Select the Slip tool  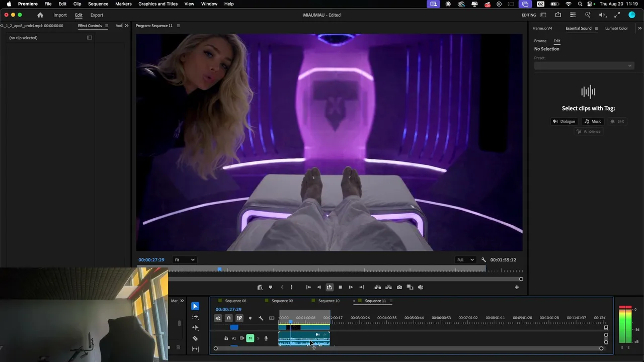pos(195,349)
